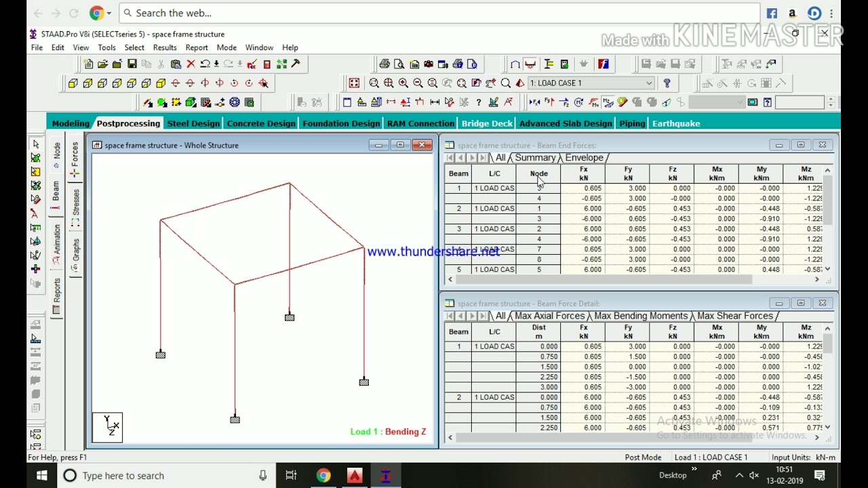Switch to the Concrete Design tab
This screenshot has height=488, width=868.
(261, 123)
